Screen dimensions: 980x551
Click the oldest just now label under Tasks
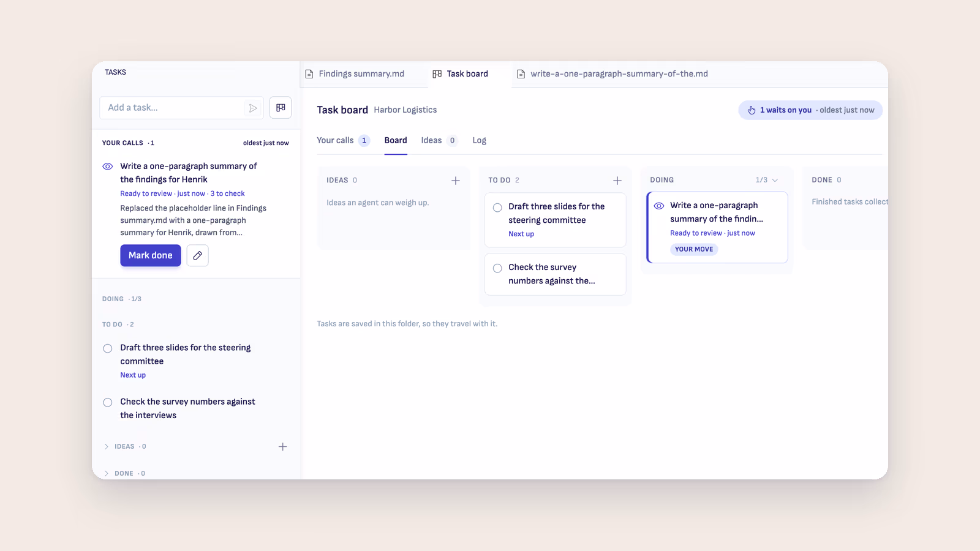tap(266, 143)
